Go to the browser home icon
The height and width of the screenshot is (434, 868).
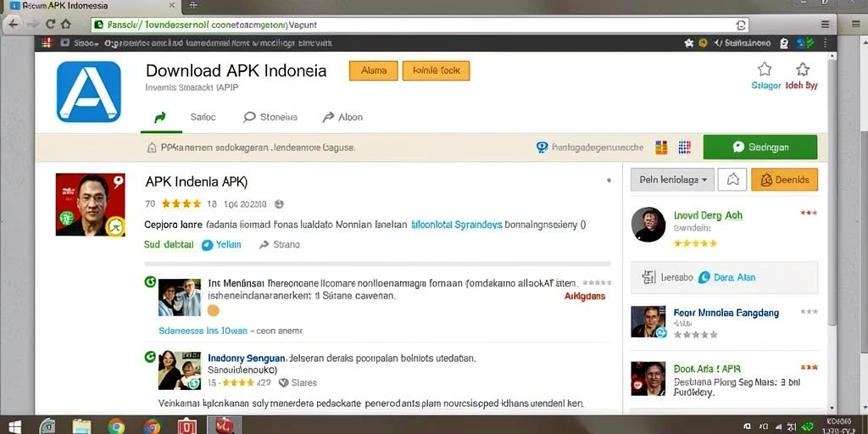(66, 25)
